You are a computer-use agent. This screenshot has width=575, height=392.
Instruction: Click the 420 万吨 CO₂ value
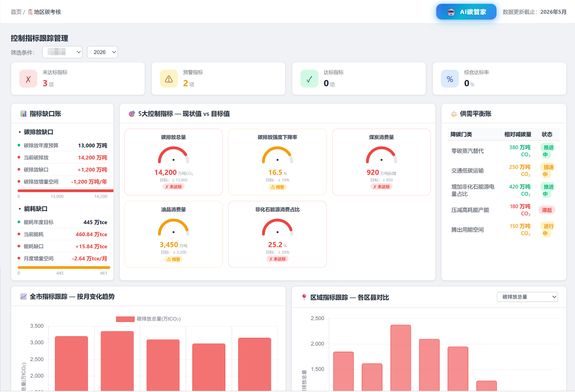(x=520, y=190)
